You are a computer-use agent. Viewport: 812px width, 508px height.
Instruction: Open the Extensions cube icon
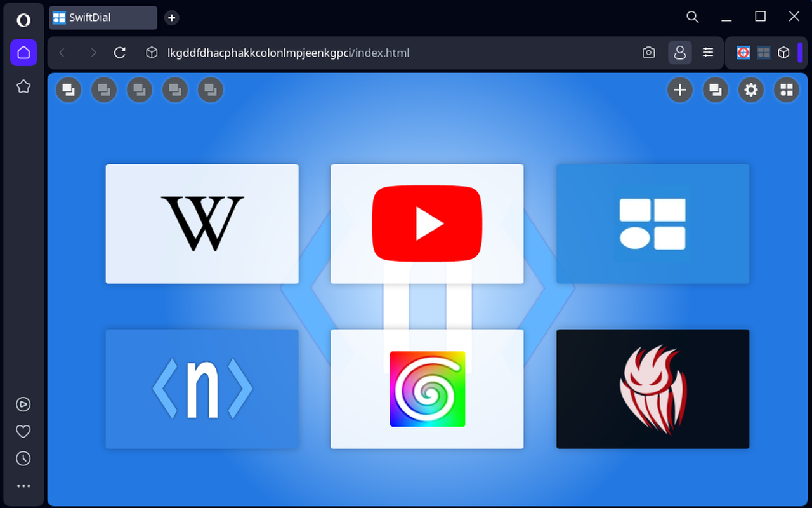[783, 53]
